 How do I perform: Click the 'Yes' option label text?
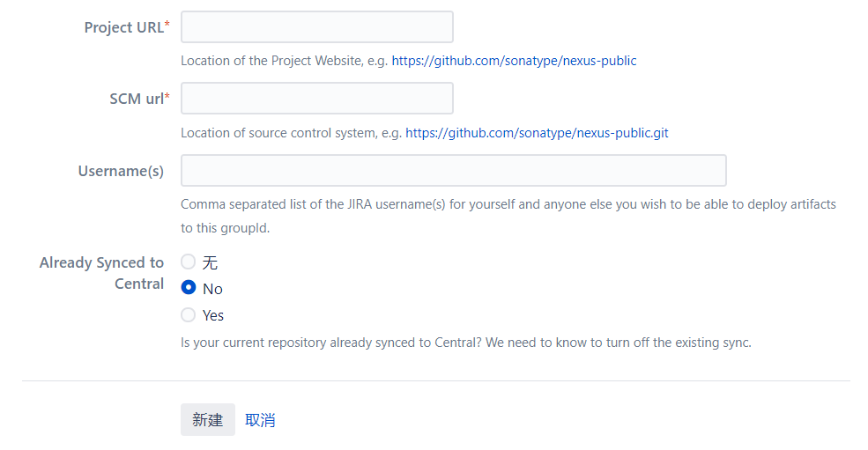click(213, 315)
